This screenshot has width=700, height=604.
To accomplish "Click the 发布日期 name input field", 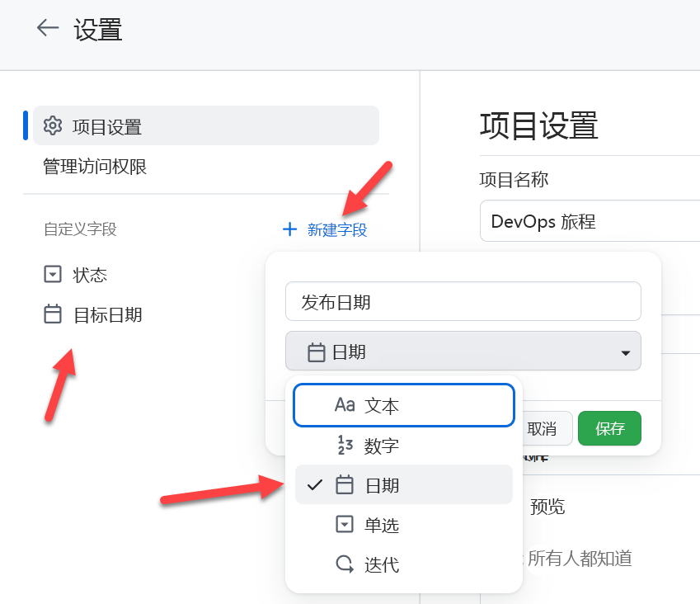I will pyautogui.click(x=463, y=301).
